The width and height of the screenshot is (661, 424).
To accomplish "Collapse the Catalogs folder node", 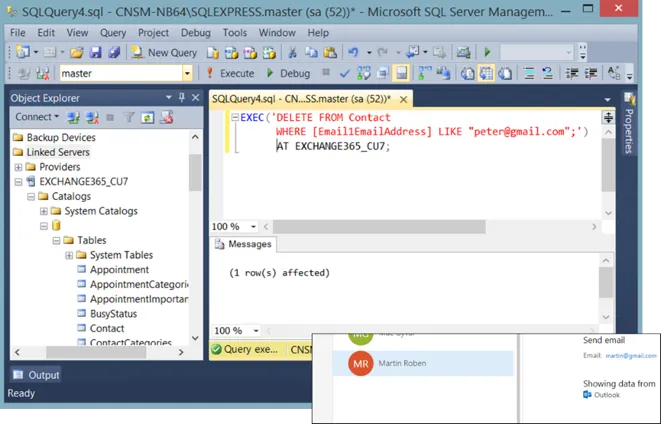I will pyautogui.click(x=31, y=197).
